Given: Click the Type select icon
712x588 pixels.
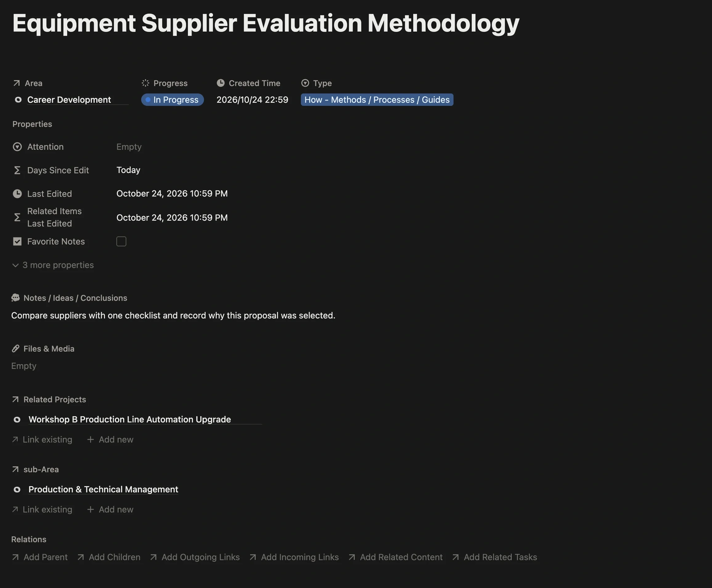Looking at the screenshot, I should click(x=305, y=83).
